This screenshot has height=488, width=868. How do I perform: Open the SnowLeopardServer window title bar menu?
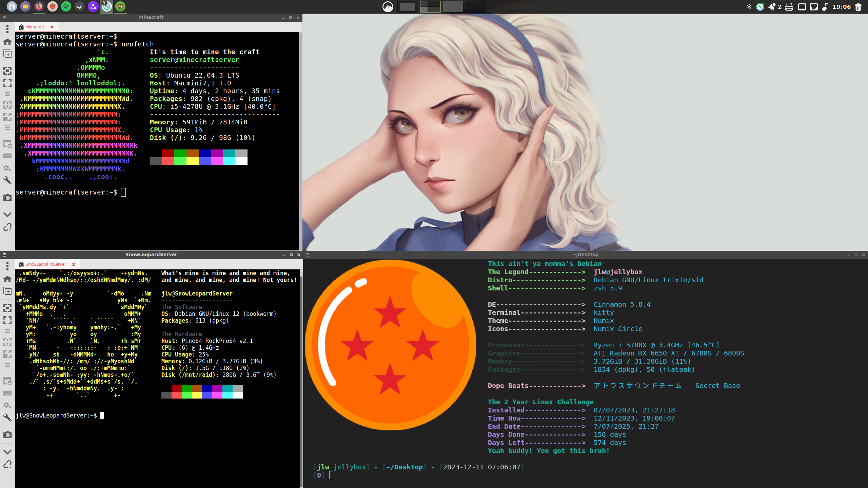click(x=4, y=255)
